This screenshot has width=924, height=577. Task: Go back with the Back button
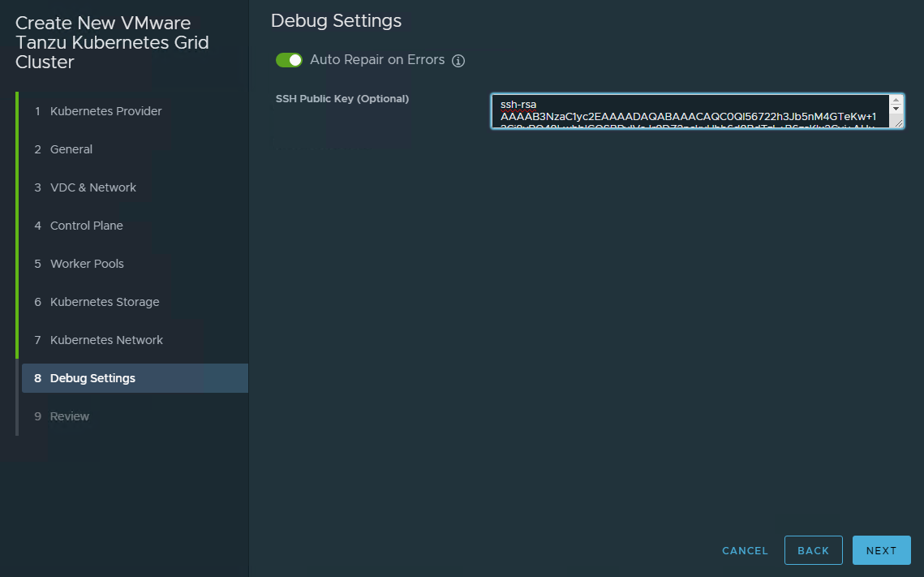tap(813, 550)
